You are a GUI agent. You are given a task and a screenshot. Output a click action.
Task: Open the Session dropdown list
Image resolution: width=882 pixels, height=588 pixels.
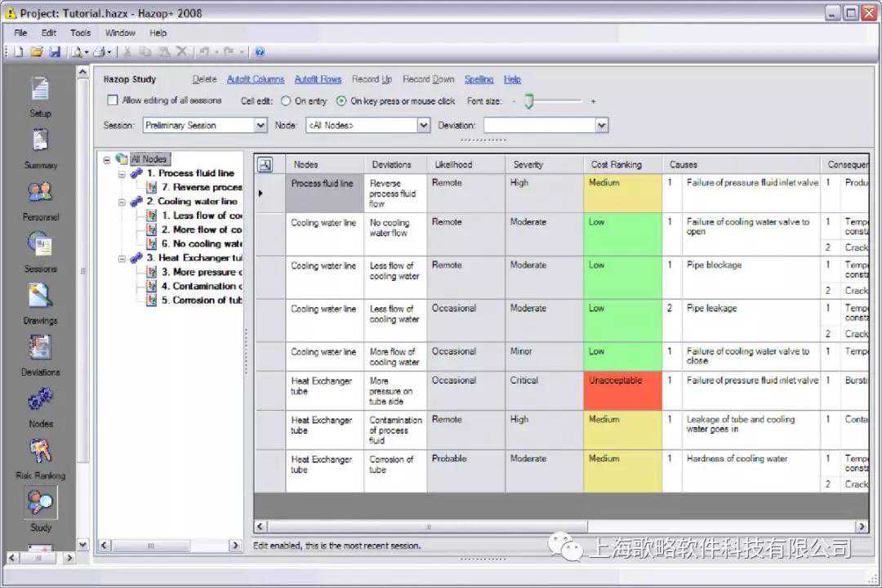[x=261, y=126]
